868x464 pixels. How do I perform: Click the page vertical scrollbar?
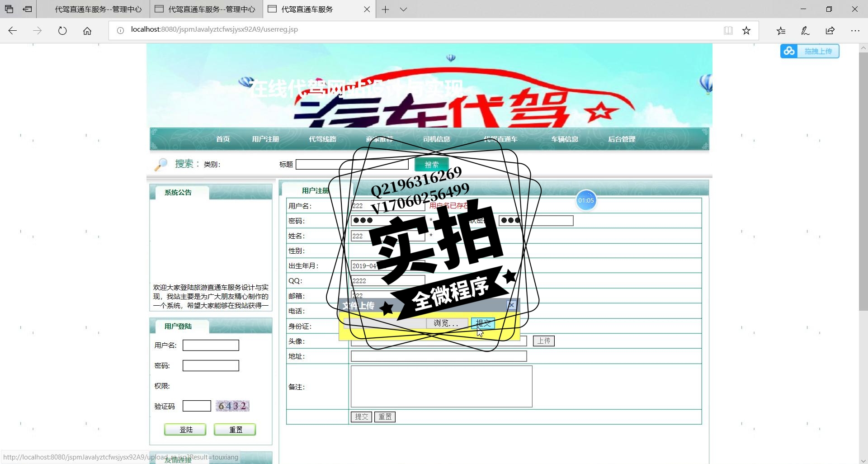[863, 181]
